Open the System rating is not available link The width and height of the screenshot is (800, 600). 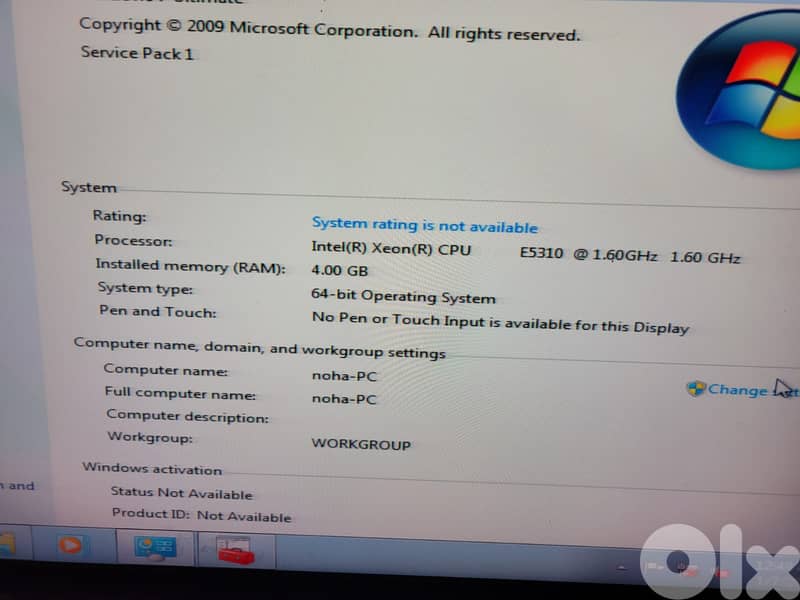425,224
